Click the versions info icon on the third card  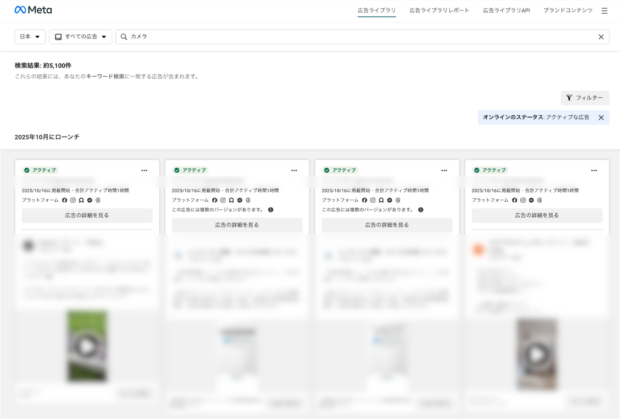click(421, 210)
